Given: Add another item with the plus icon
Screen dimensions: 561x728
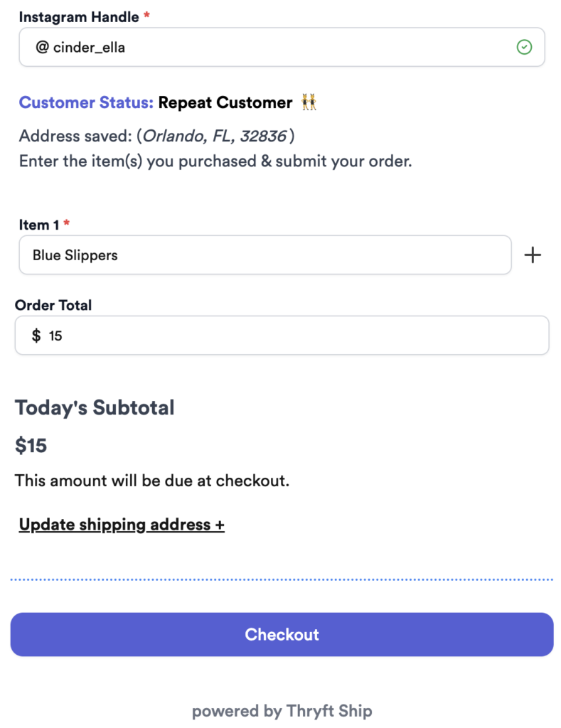Looking at the screenshot, I should coord(533,255).
